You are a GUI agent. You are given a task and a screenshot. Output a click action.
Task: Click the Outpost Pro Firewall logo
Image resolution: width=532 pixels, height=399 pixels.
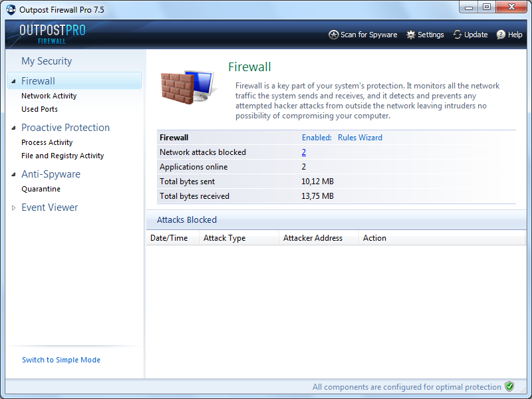coord(53,34)
